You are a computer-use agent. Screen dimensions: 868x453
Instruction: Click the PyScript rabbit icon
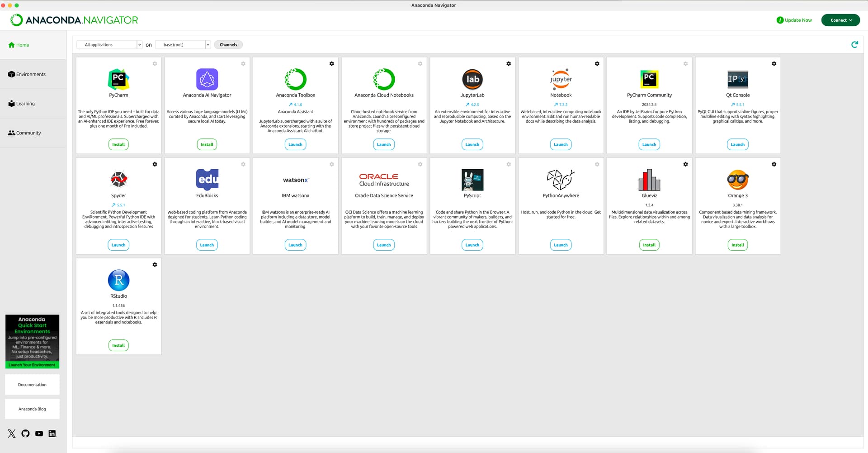pos(472,180)
